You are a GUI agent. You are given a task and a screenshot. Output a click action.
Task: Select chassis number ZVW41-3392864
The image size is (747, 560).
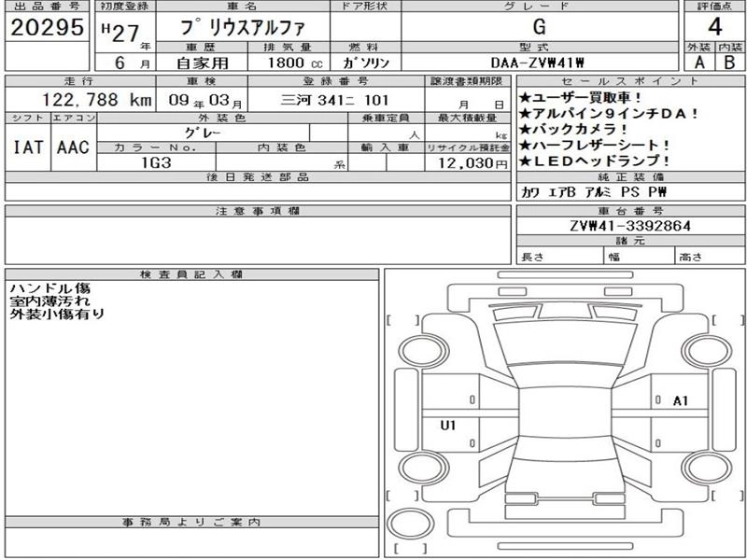[x=630, y=226]
